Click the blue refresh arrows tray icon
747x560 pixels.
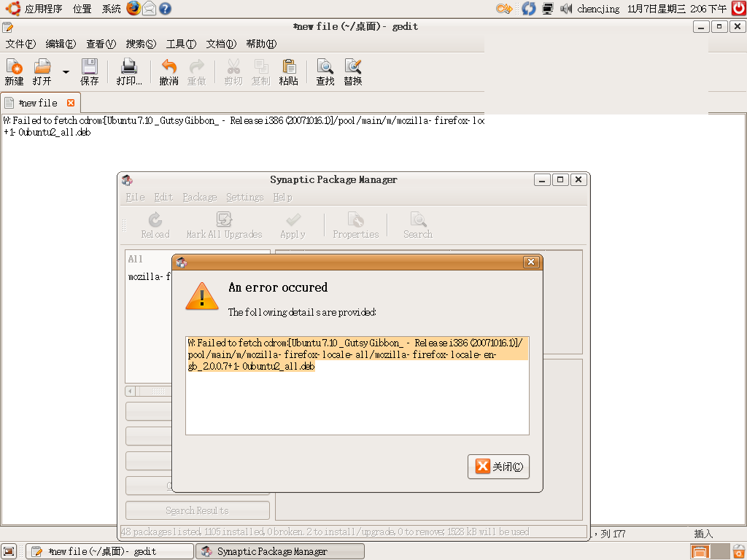point(529,9)
